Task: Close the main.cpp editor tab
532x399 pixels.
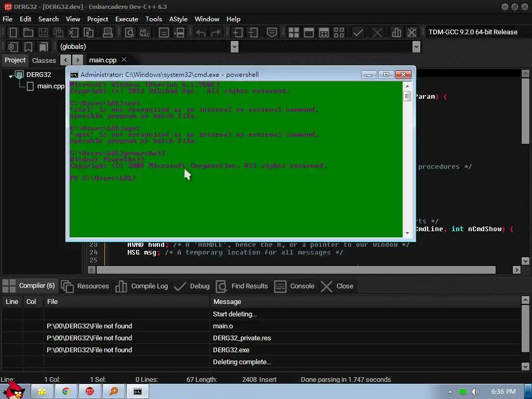Action: [124, 60]
